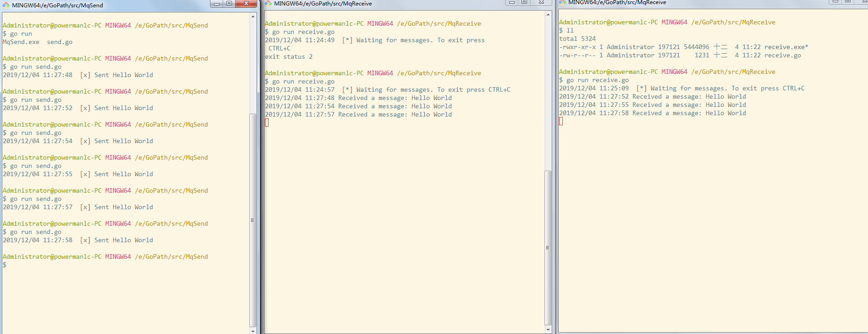Click the '11:27:57 Received a message' line
This screenshot has height=334, width=868.
click(358, 114)
